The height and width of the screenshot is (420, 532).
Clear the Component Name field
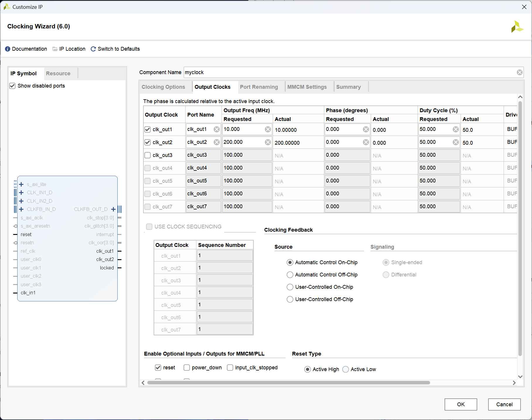pos(519,72)
